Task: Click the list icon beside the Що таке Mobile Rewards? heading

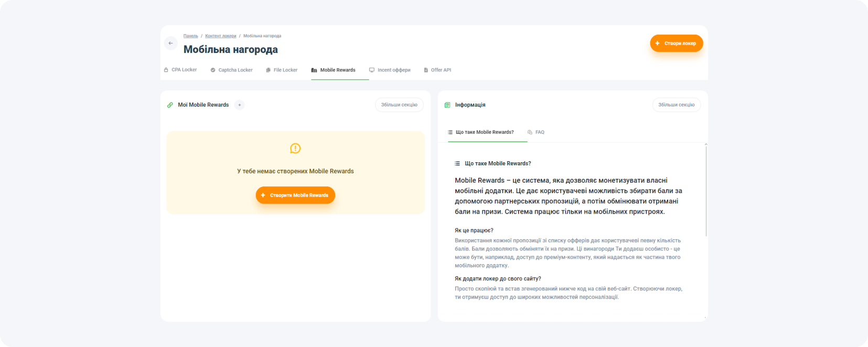Action: click(x=457, y=164)
